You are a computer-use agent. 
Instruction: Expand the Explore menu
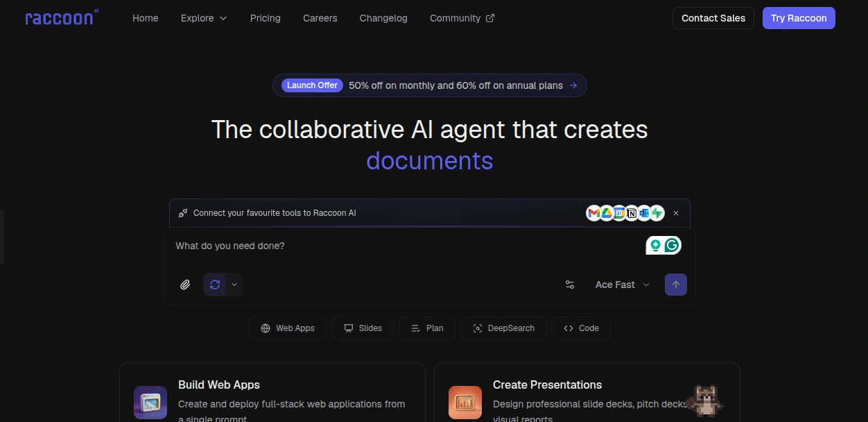204,18
